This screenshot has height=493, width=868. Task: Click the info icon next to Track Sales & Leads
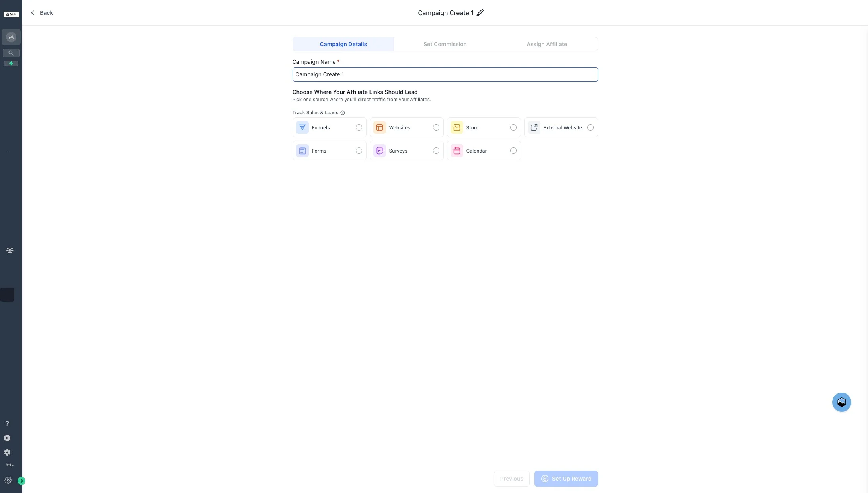pos(343,113)
